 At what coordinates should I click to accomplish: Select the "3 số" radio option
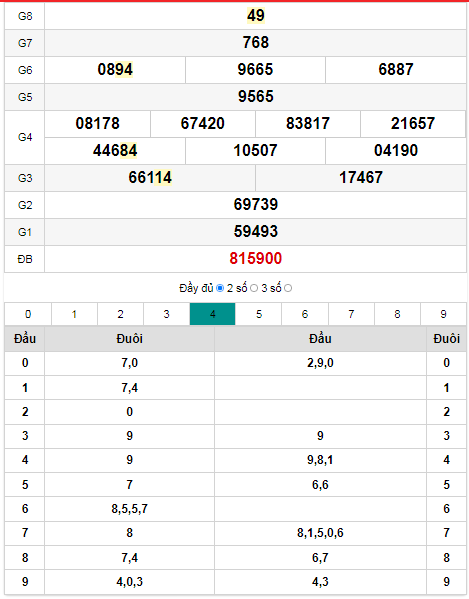288,288
